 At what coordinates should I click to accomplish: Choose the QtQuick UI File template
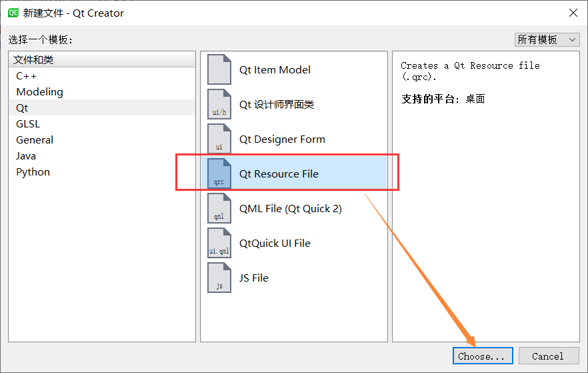click(293, 243)
